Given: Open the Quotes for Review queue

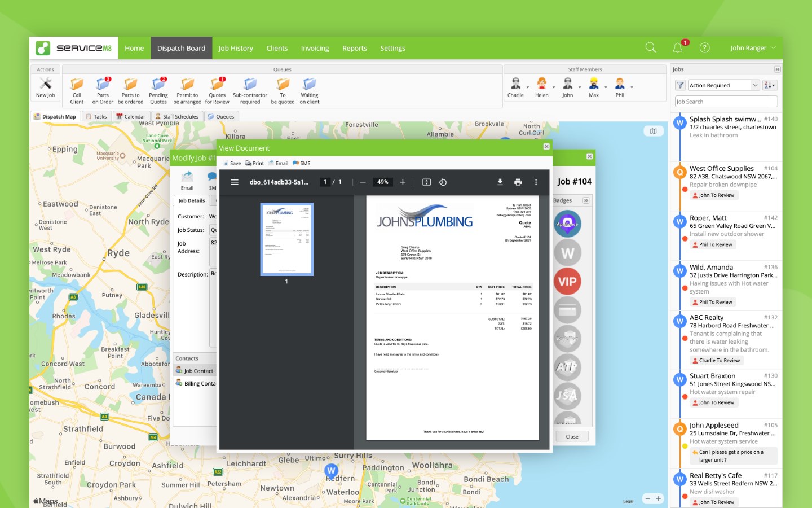Looking at the screenshot, I should pyautogui.click(x=217, y=90).
